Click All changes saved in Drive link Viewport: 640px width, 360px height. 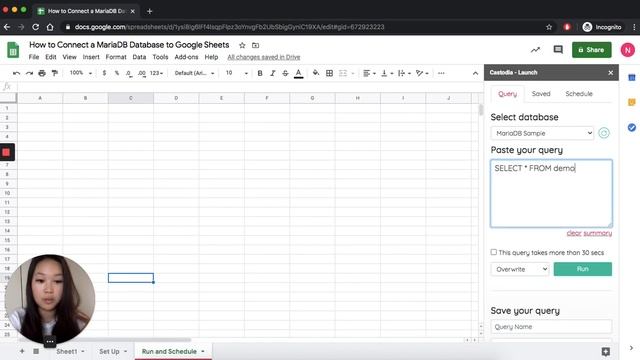(x=264, y=57)
